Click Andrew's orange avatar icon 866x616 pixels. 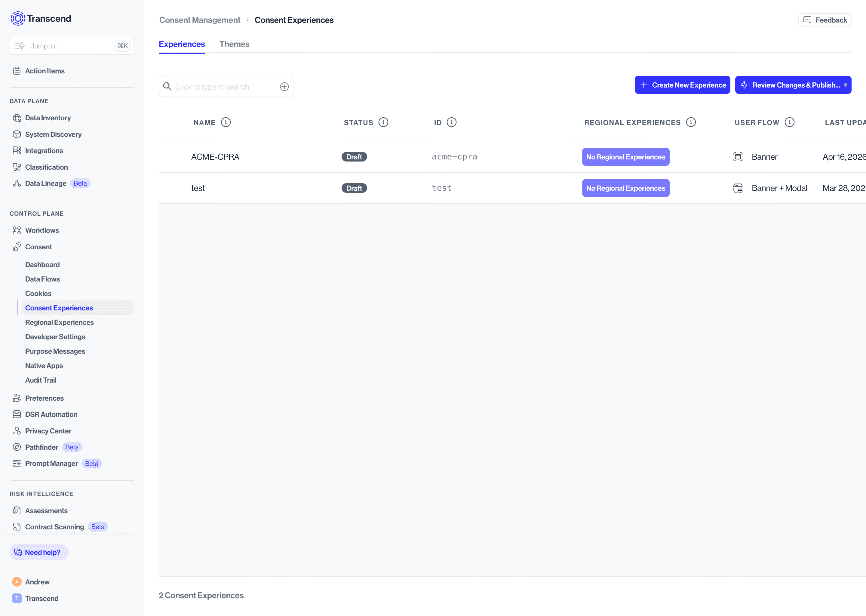17,582
